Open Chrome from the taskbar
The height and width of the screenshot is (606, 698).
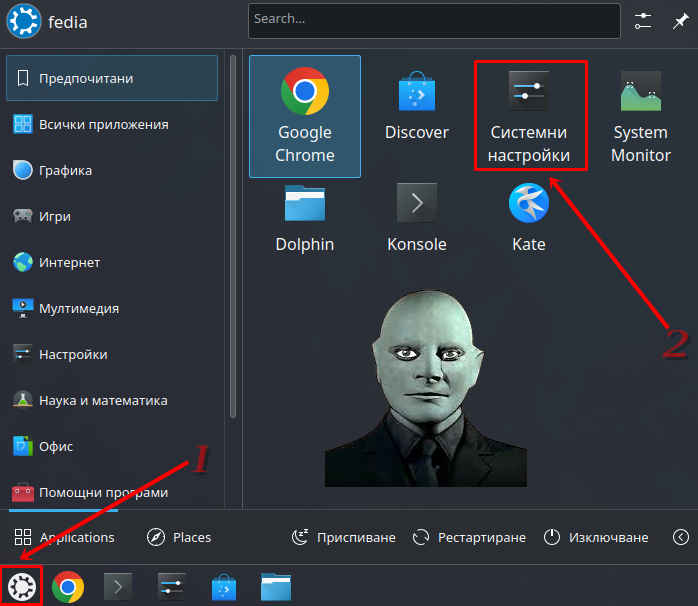click(68, 587)
